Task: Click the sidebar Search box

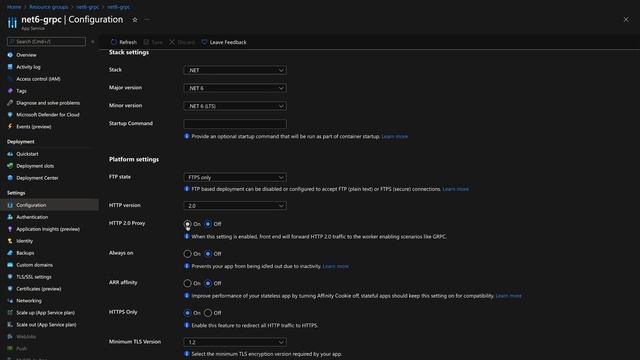Action: 46,42
